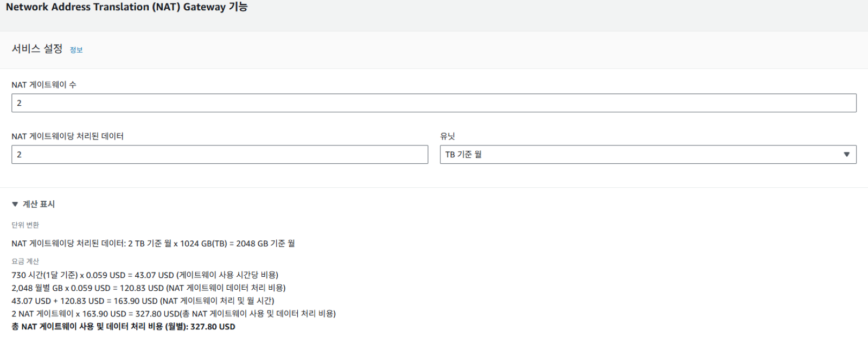
Task: Click the NAT 게이트웨이당 처리된 데이터 label
Action: [68, 136]
